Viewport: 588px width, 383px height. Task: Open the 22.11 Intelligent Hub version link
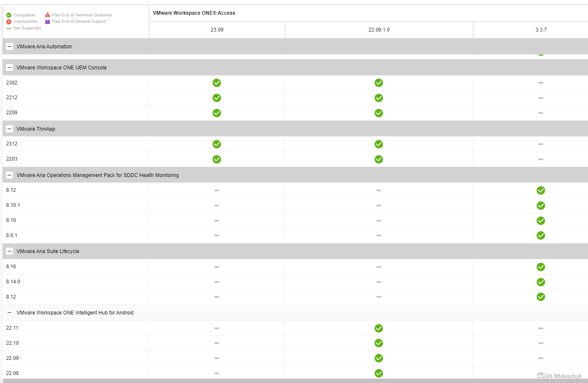(x=12, y=328)
